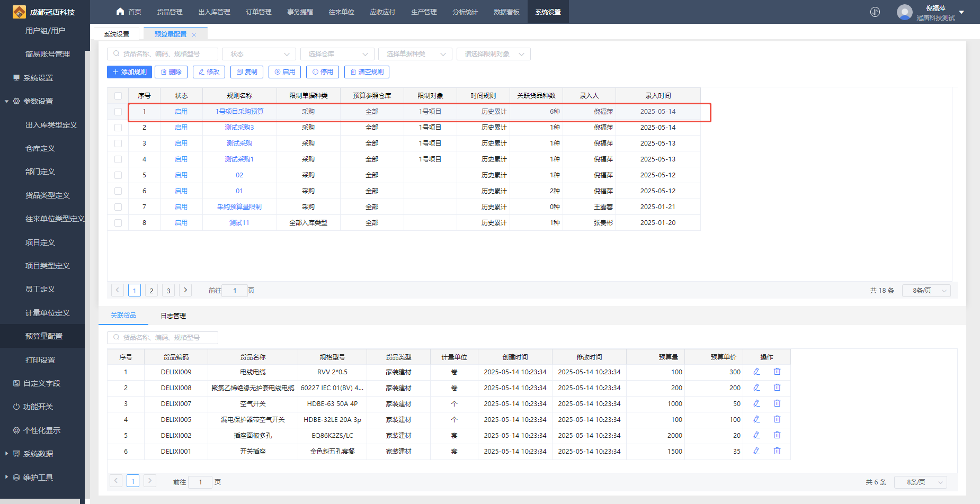The width and height of the screenshot is (980, 504).
Task: Click the trash icon for DELIXI005 row
Action: point(777,419)
